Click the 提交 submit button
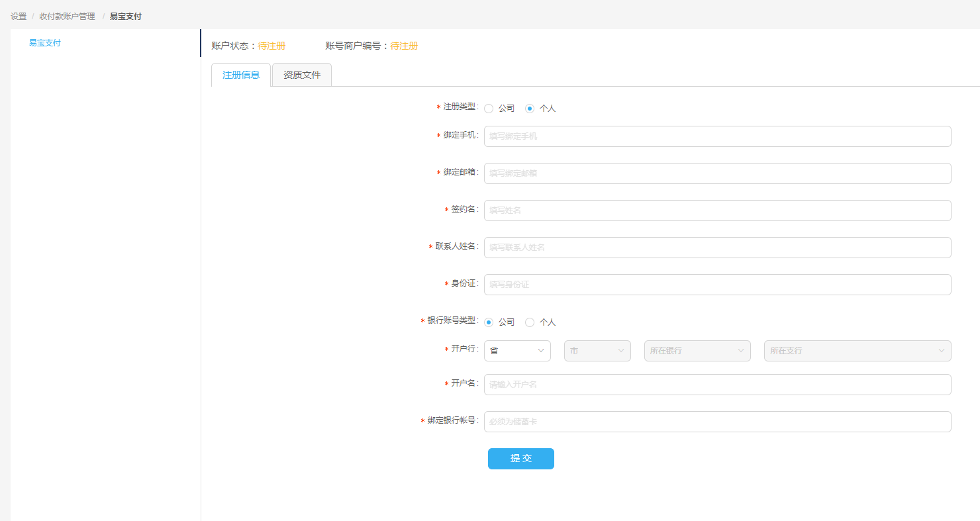The width and height of the screenshot is (980, 521). click(x=521, y=459)
